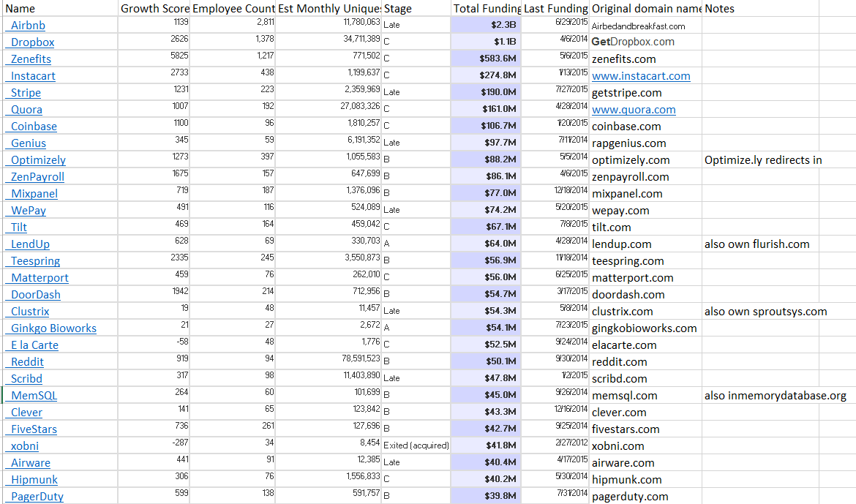Select the 'Original domain name' header cell
This screenshot has height=504, width=856.
click(x=646, y=8)
